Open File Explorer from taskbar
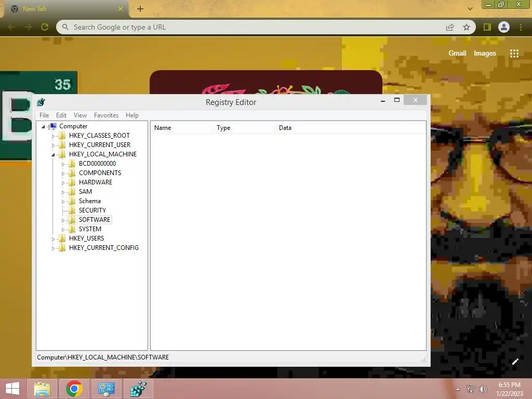Viewport: 532px width, 399px height. [42, 389]
